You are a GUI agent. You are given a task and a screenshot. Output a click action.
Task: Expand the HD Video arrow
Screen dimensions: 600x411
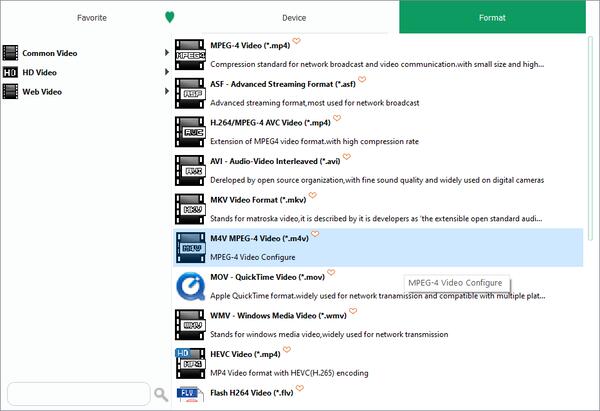[166, 72]
